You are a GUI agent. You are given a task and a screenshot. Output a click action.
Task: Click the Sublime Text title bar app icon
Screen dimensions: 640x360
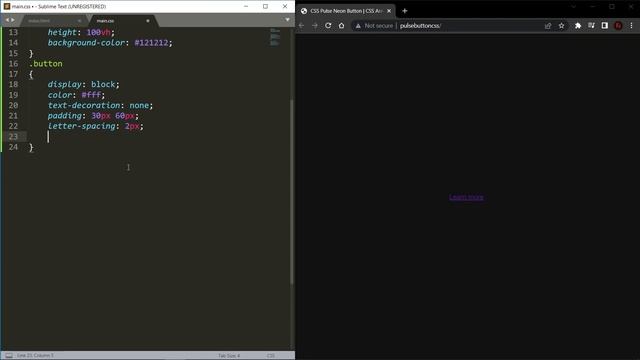(7, 7)
